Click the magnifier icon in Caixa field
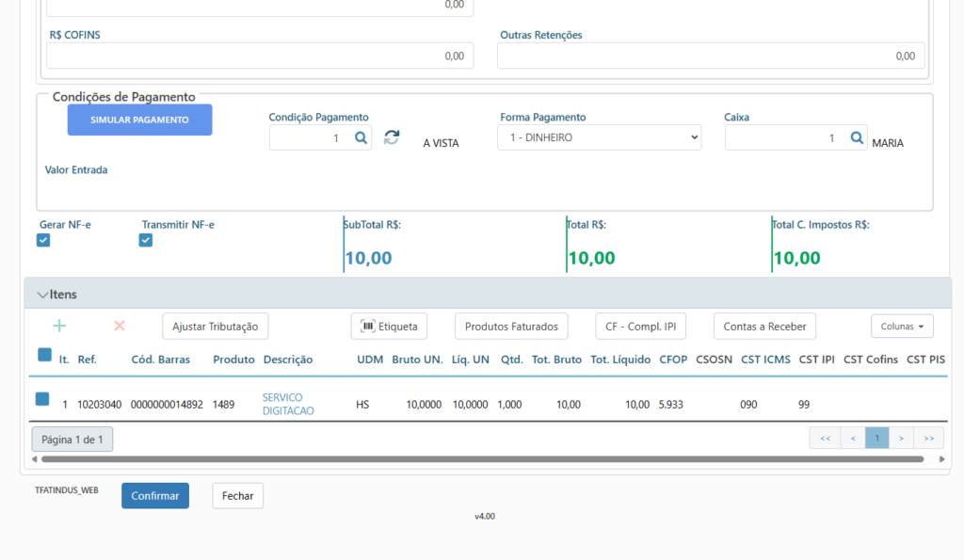Image resolution: width=964 pixels, height=560 pixels. pos(857,137)
